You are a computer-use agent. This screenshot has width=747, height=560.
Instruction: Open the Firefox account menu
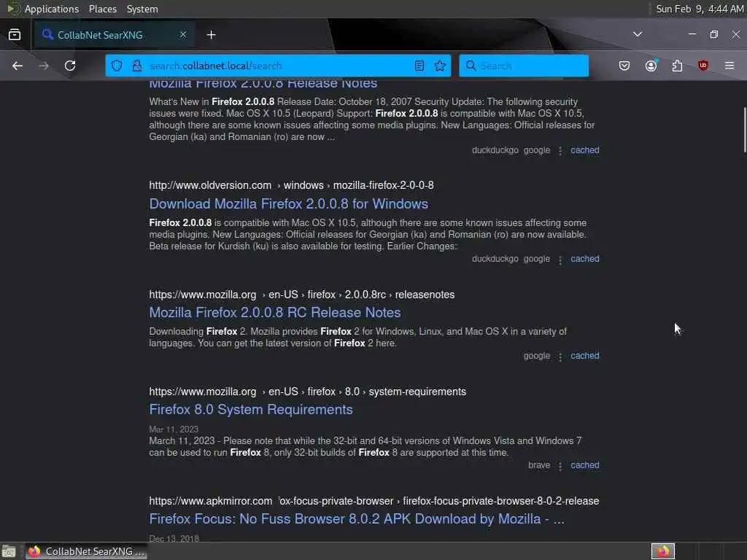tap(651, 66)
